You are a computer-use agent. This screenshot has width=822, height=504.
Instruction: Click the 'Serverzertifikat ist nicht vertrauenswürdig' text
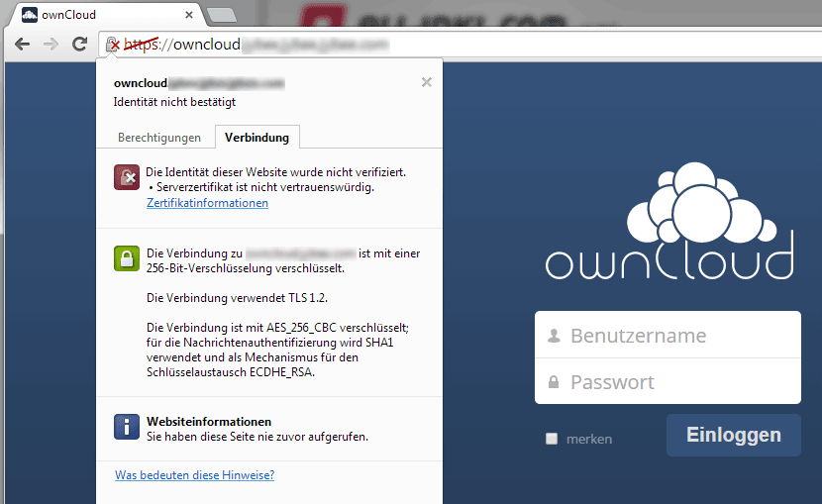click(x=264, y=187)
